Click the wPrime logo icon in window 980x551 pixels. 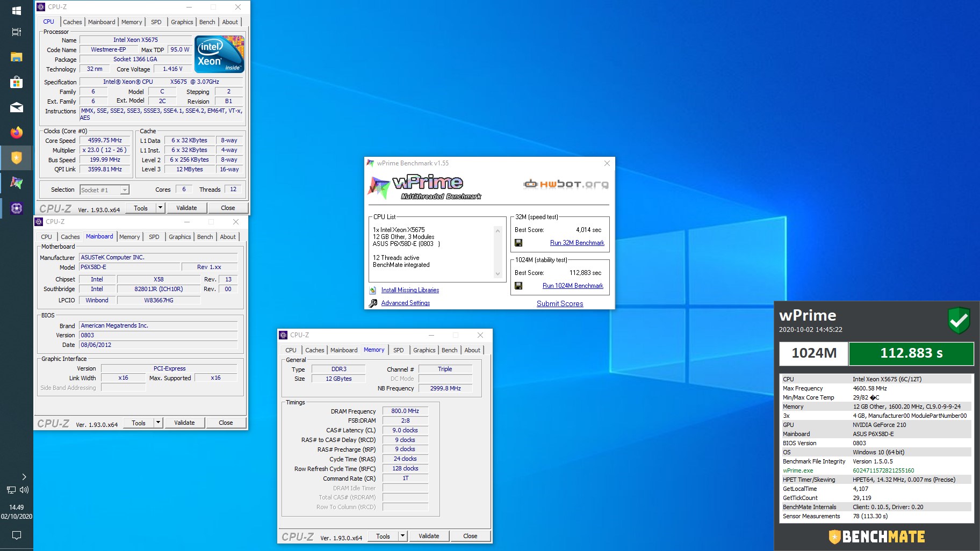(379, 187)
